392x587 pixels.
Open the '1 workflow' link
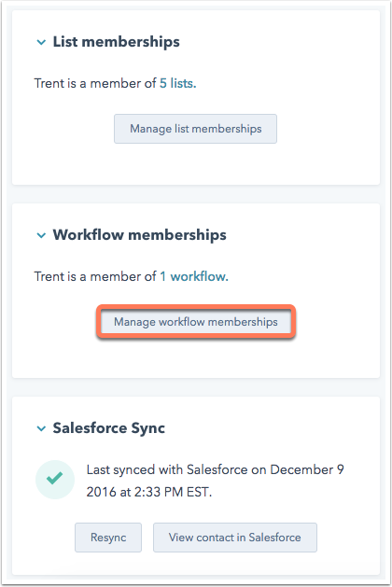point(194,276)
